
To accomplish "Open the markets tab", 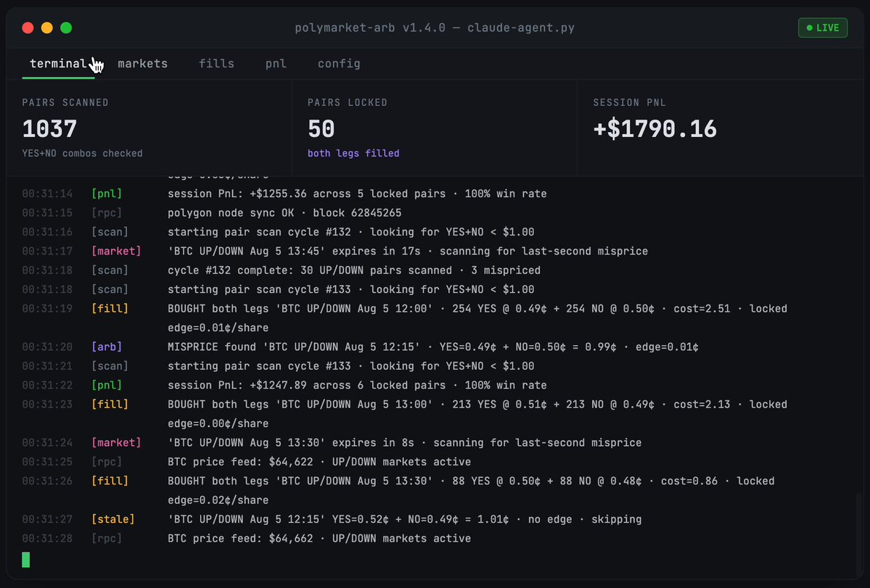I will pyautogui.click(x=143, y=64).
